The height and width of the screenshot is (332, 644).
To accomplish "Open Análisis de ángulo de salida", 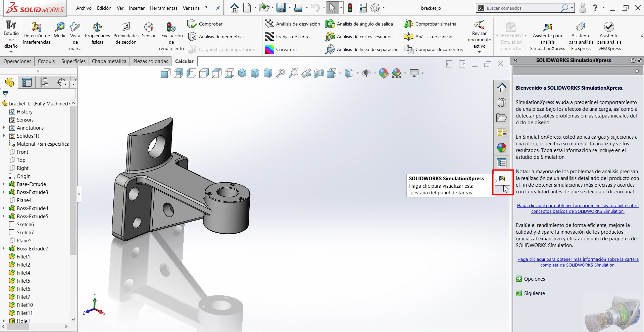I will 359,24.
